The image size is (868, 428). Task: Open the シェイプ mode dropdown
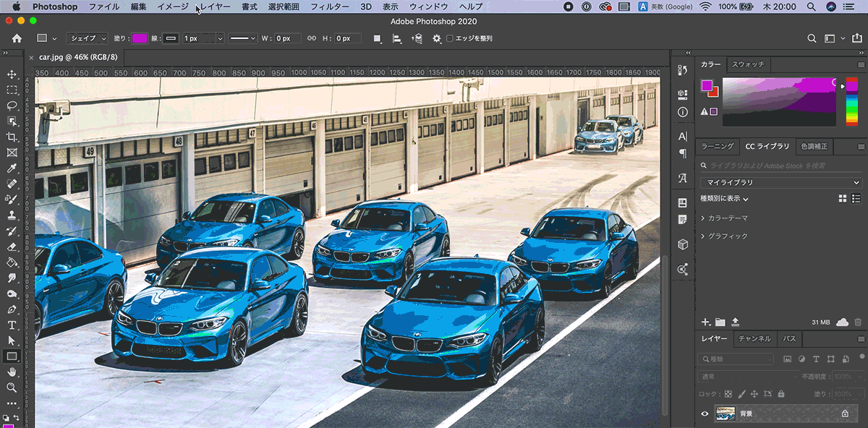pos(87,38)
